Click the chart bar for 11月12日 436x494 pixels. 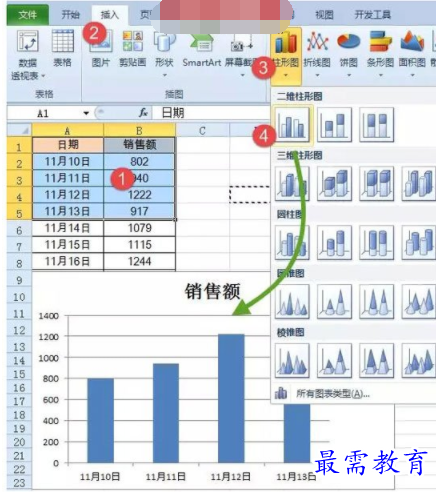click(x=231, y=398)
